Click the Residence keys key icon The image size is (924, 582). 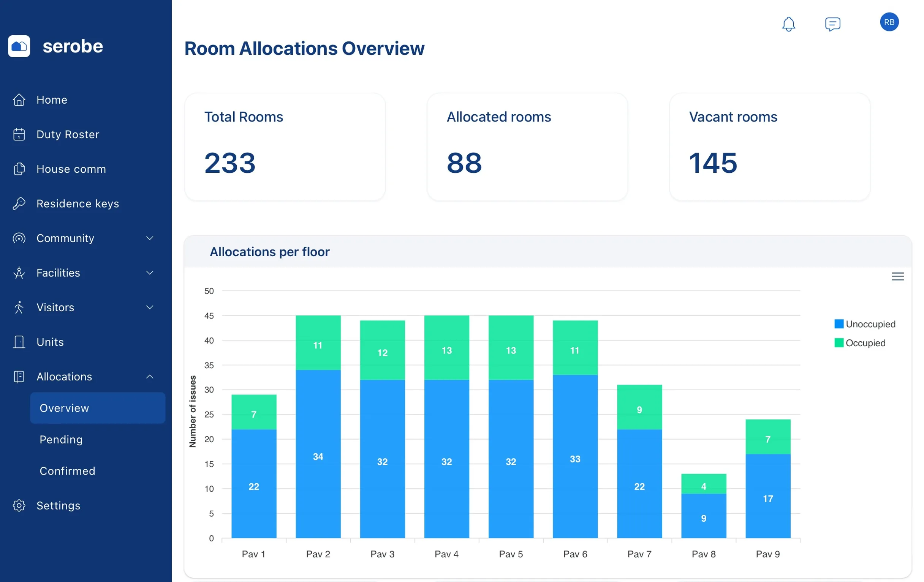point(19,203)
